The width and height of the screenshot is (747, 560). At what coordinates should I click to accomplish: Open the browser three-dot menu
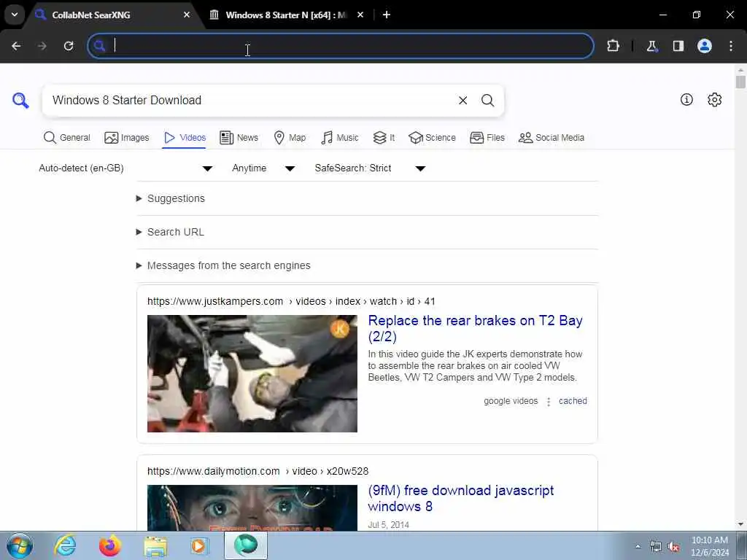(x=731, y=46)
